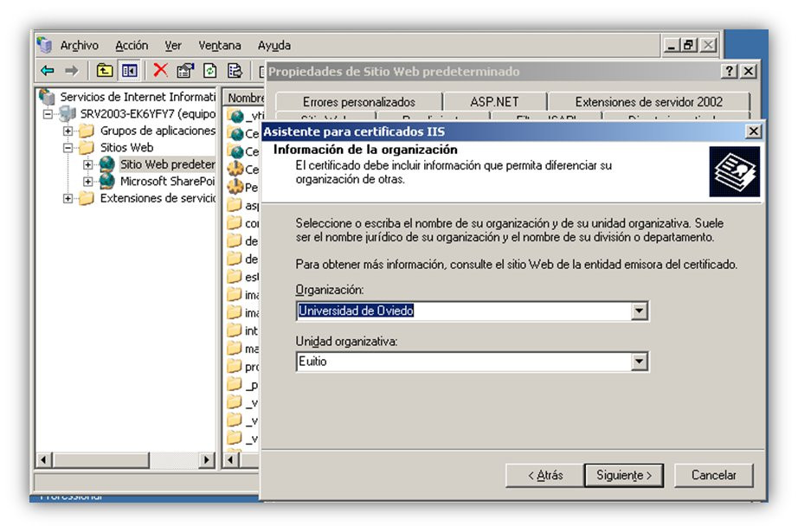This screenshot has width=798, height=532.
Task: Select the Sitio Web predeterminado tree item
Action: [167, 164]
